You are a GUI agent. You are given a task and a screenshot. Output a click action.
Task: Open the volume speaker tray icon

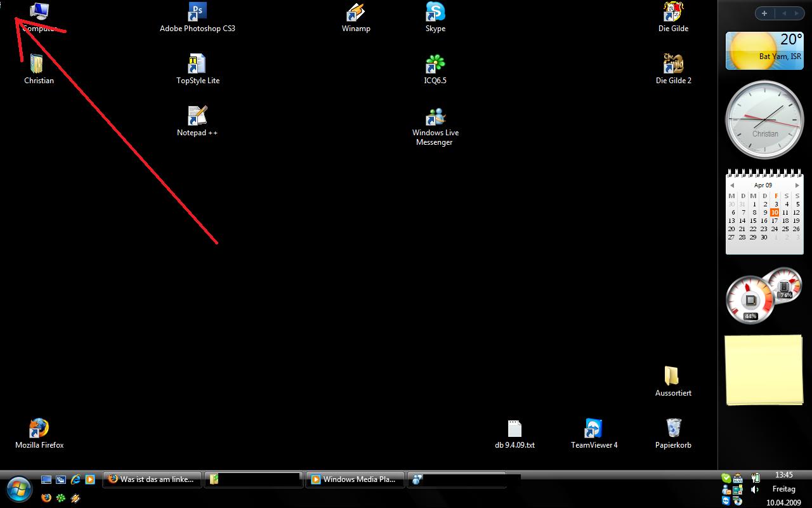pos(755,490)
